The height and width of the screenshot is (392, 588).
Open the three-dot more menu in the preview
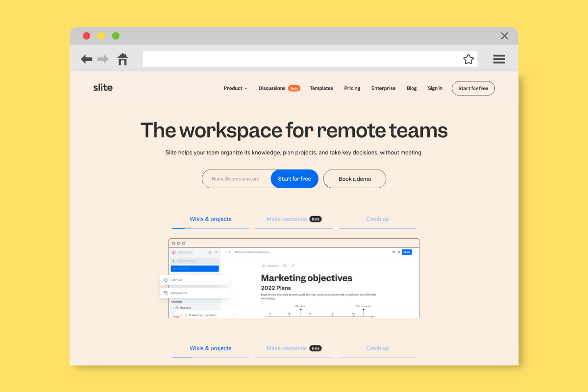[x=415, y=252]
